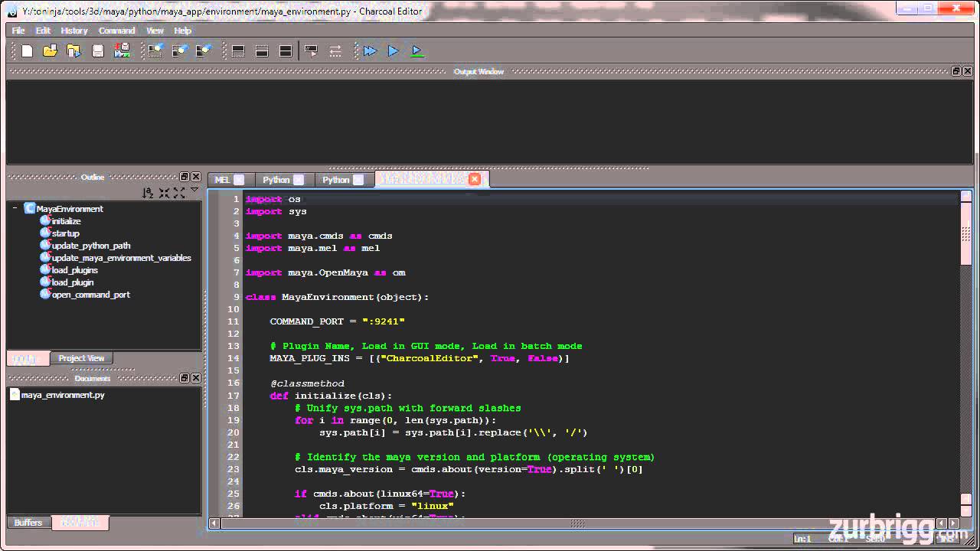Image resolution: width=980 pixels, height=551 pixels.
Task: Click the code editor vertical scrollbar thumb
Action: (966, 236)
